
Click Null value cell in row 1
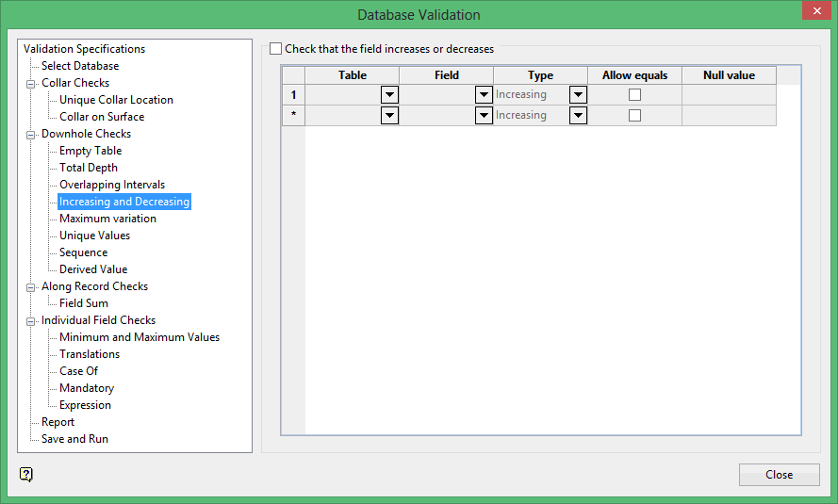click(x=729, y=94)
